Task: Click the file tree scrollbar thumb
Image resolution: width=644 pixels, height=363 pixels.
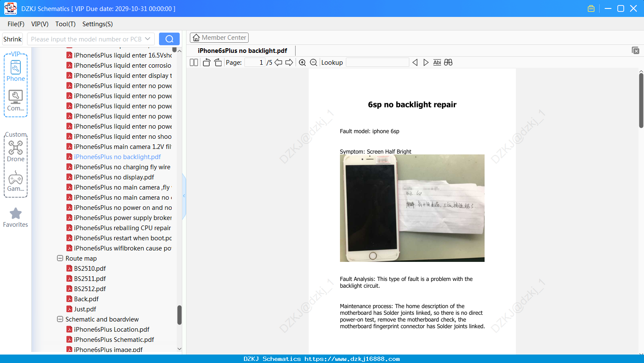Action: pyautogui.click(x=179, y=315)
